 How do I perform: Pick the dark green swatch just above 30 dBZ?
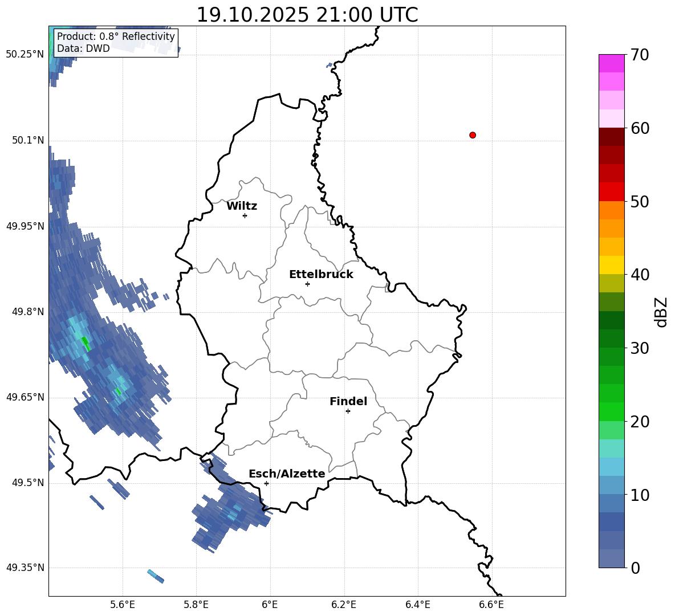[611, 338]
